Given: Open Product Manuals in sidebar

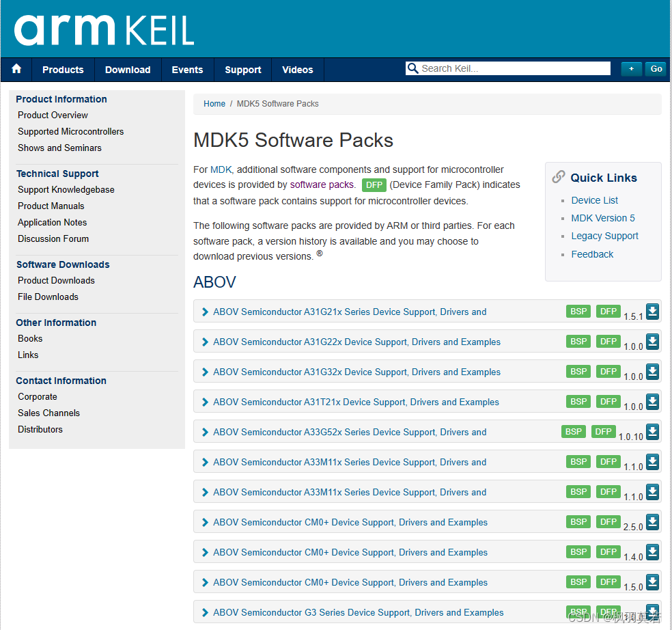Looking at the screenshot, I should coord(51,206).
